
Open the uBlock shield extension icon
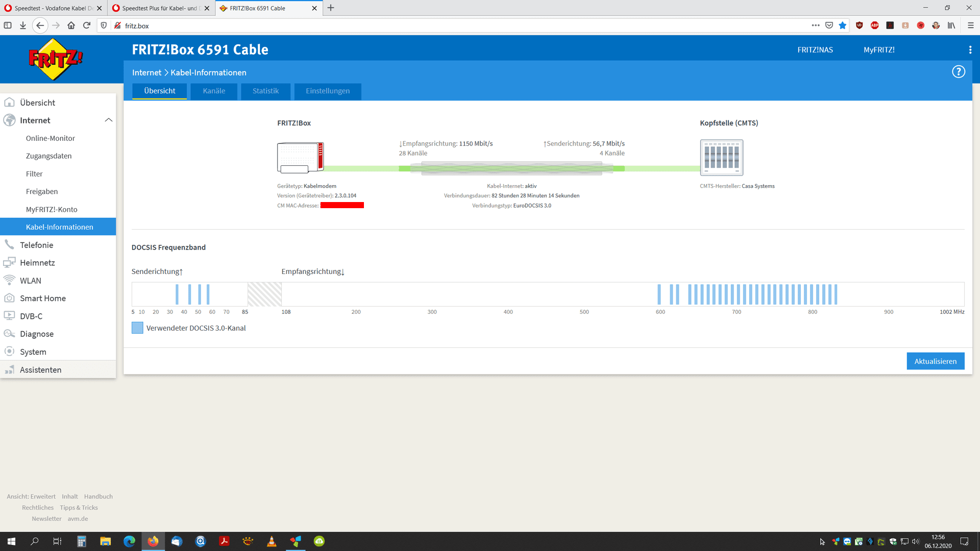(x=859, y=26)
